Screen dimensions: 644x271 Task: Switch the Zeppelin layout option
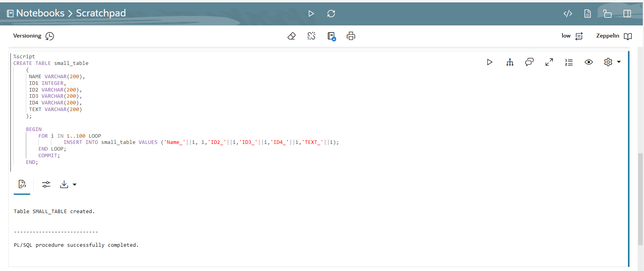[x=608, y=36]
